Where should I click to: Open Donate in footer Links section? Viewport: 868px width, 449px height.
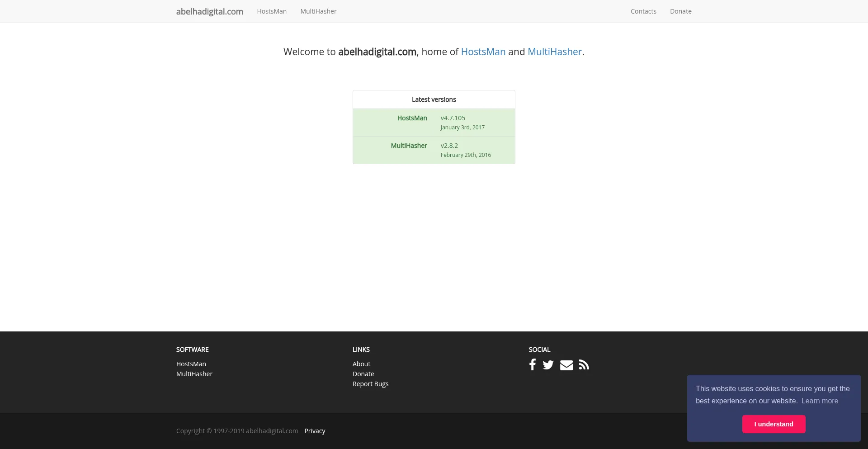pyautogui.click(x=363, y=374)
